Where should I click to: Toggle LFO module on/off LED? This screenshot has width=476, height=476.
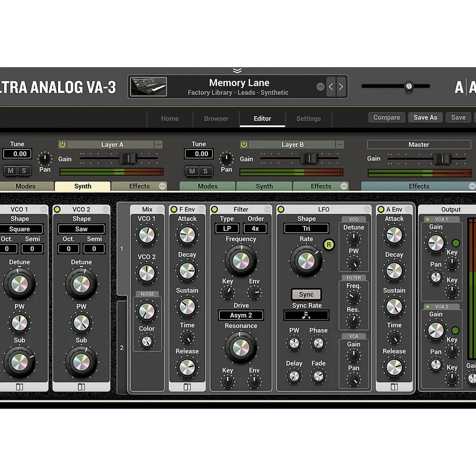(x=281, y=209)
